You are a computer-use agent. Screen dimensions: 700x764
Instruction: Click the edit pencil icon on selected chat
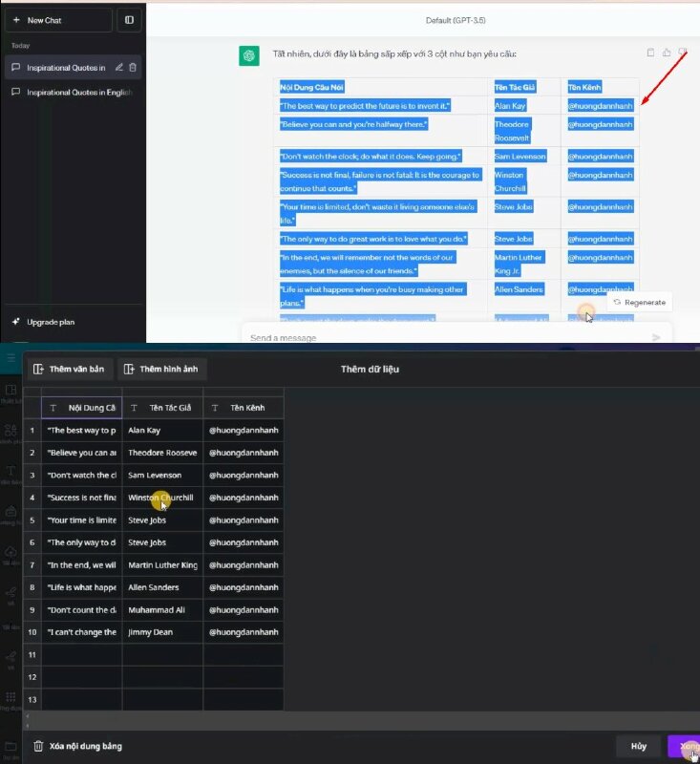pyautogui.click(x=118, y=67)
